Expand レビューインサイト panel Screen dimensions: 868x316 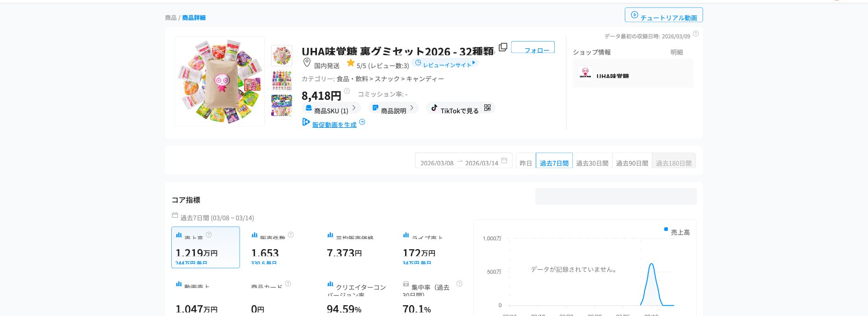(x=445, y=63)
